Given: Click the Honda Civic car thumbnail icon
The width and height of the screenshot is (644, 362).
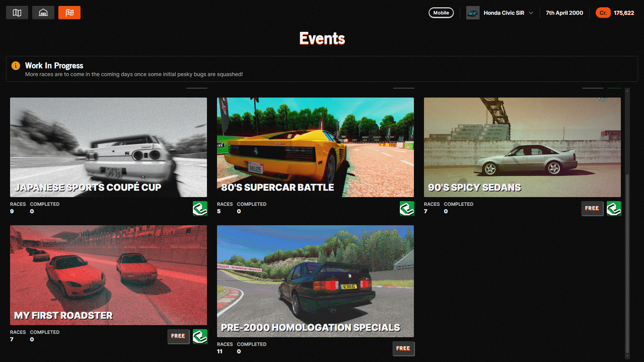Looking at the screenshot, I should point(473,13).
